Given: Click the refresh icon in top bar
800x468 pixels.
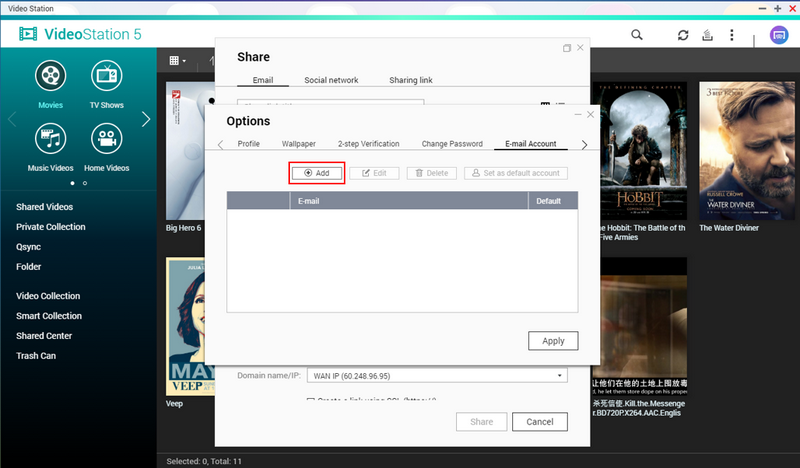Looking at the screenshot, I should (683, 35).
